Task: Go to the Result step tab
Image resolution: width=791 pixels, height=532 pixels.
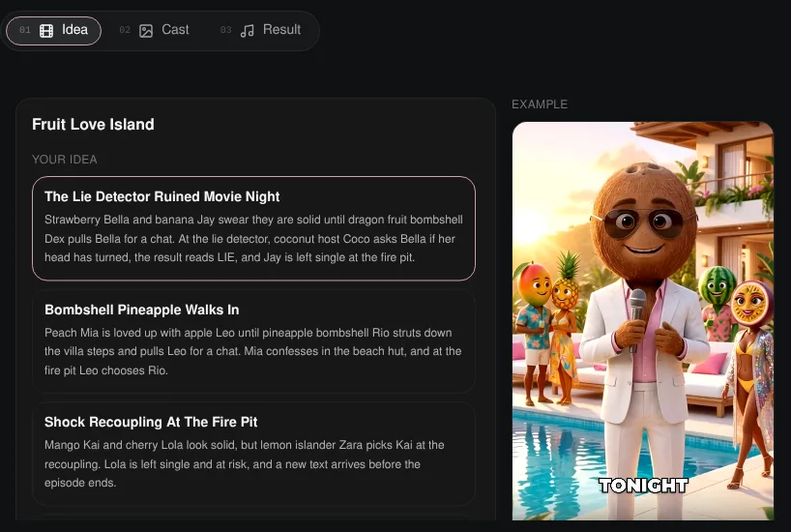Action: 261,31
